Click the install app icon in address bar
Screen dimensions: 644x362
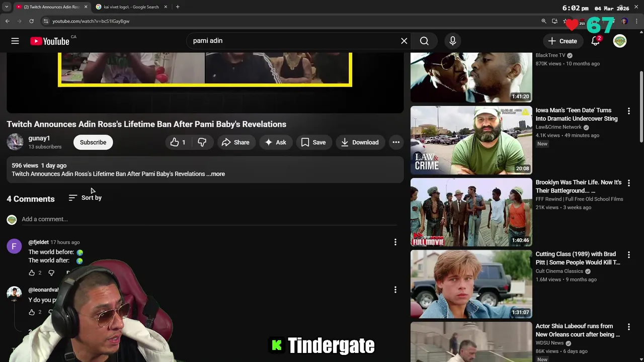pos(554,21)
